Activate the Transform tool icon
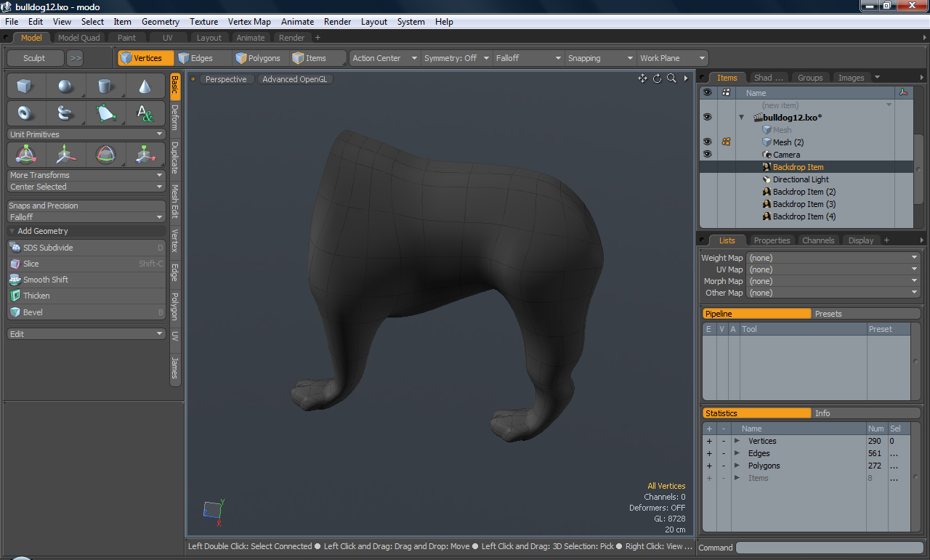The image size is (930, 560). [25, 154]
